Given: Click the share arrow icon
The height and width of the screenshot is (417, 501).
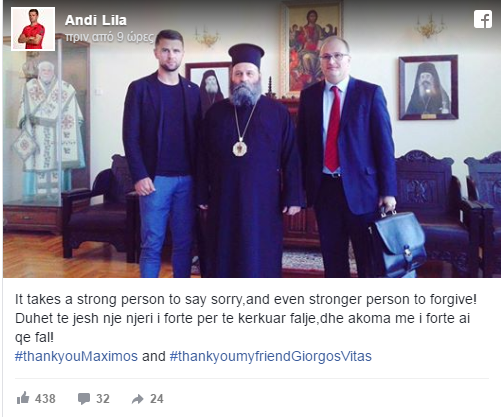Looking at the screenshot, I should pyautogui.click(x=137, y=399).
